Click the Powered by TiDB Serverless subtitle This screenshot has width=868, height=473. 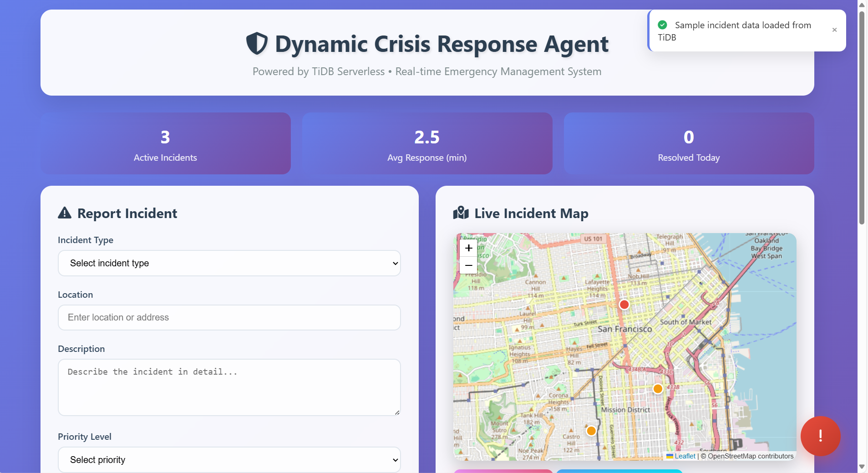coord(427,71)
